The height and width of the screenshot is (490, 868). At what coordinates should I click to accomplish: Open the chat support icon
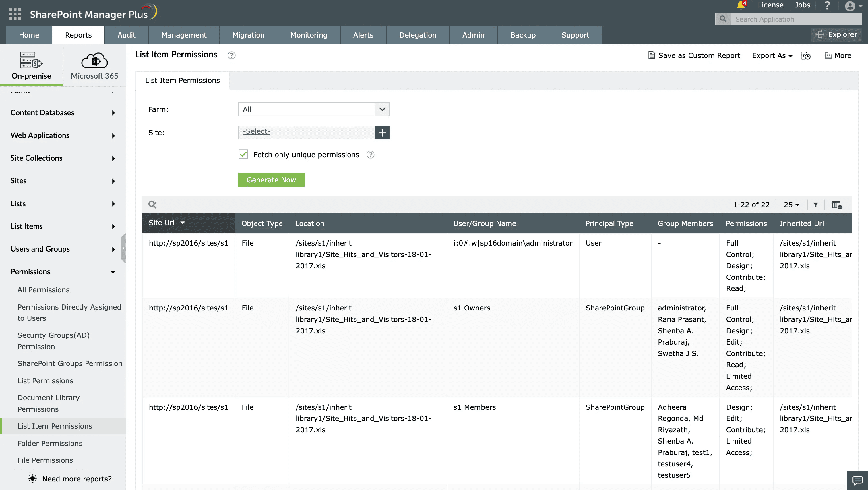[x=857, y=481]
